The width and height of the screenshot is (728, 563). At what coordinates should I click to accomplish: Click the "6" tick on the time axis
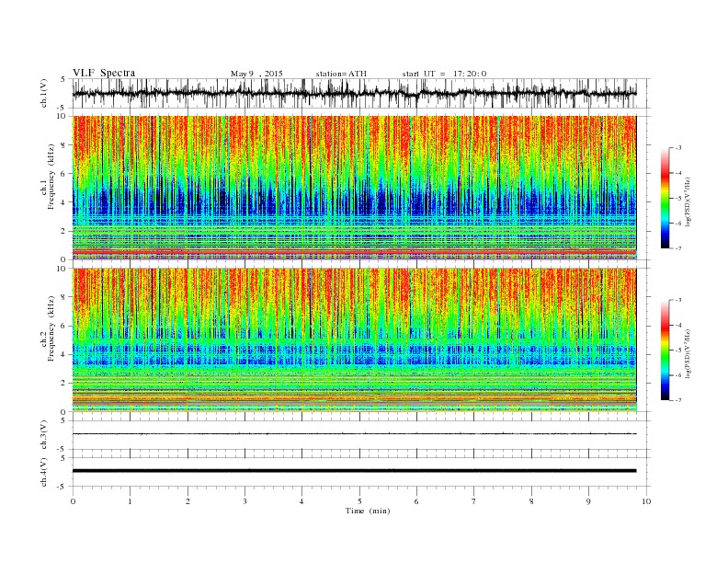[417, 501]
